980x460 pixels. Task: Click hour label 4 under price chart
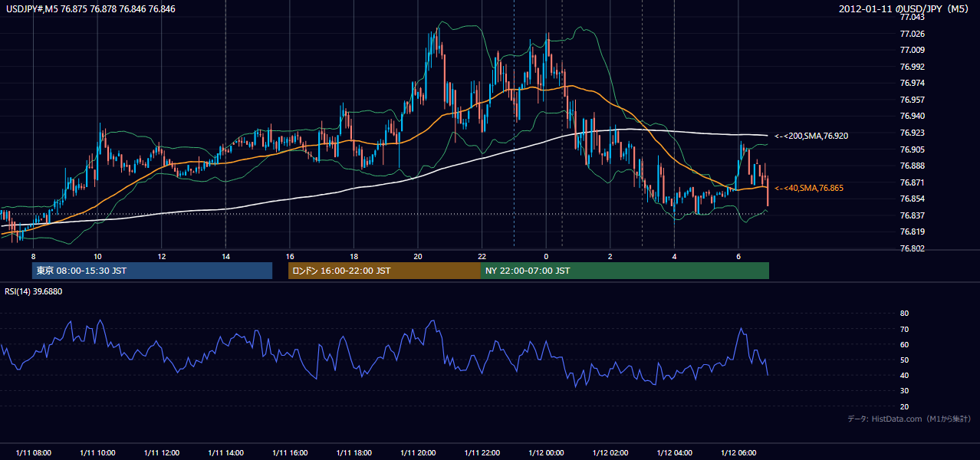674,256
